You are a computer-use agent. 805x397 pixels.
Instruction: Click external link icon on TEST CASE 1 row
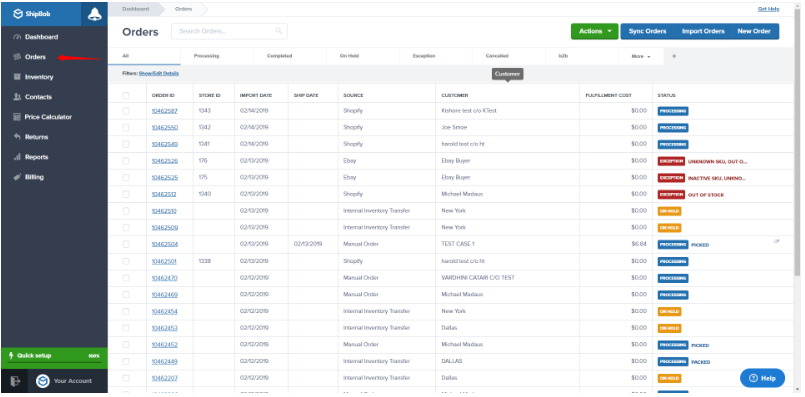(x=777, y=241)
